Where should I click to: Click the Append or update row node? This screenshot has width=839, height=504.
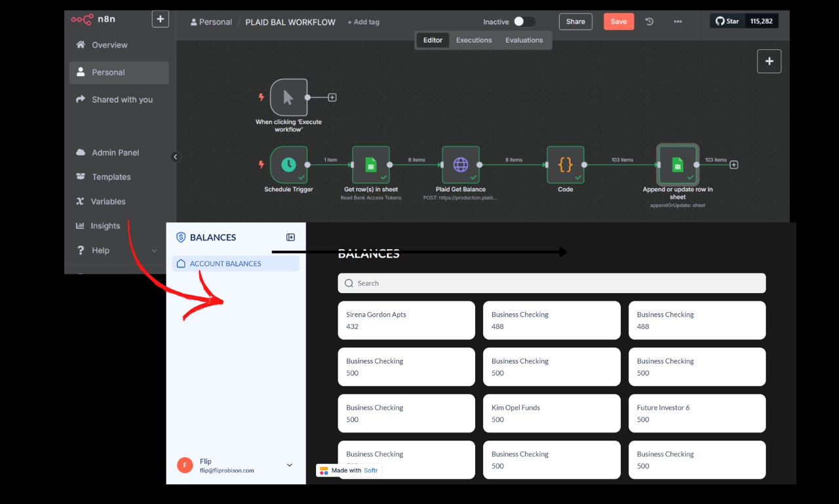pyautogui.click(x=677, y=165)
